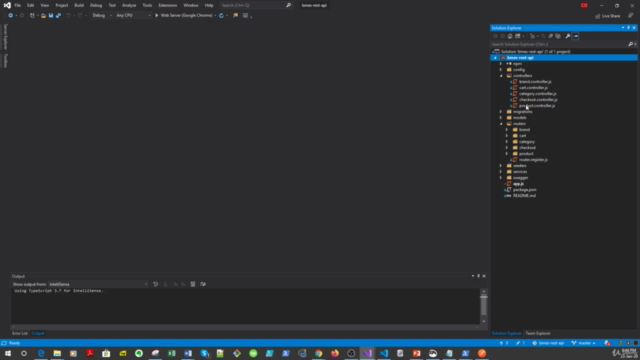640x360 pixels.
Task: Expand the config folder
Action: (501, 70)
